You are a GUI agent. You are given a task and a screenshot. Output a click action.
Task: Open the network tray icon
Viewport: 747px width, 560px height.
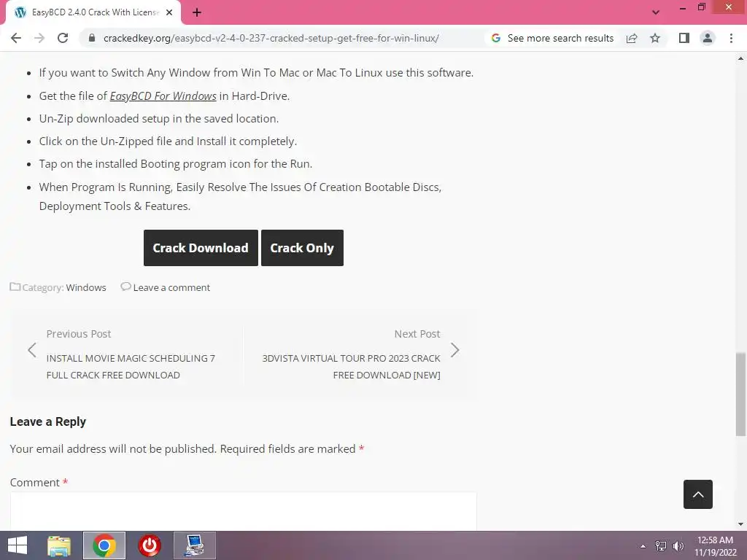coord(661,546)
